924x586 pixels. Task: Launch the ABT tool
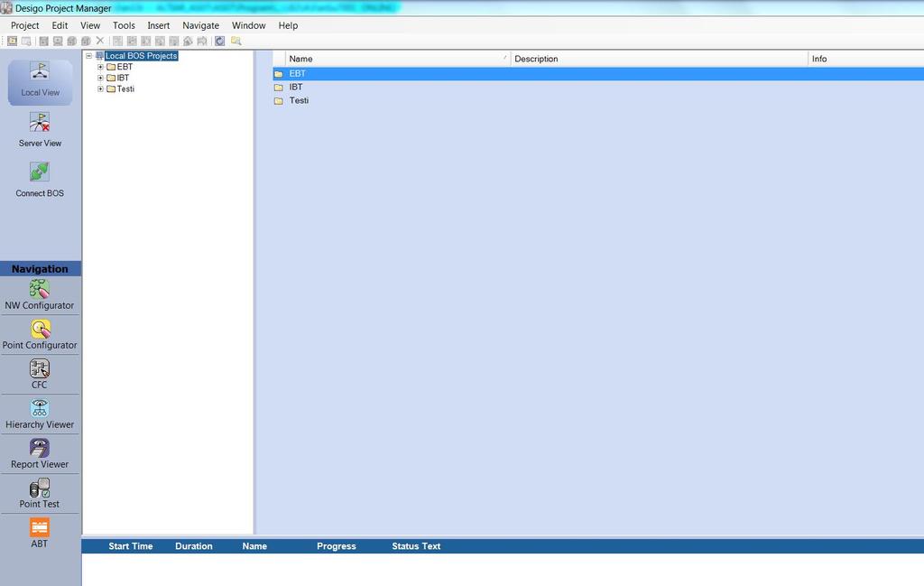point(40,533)
